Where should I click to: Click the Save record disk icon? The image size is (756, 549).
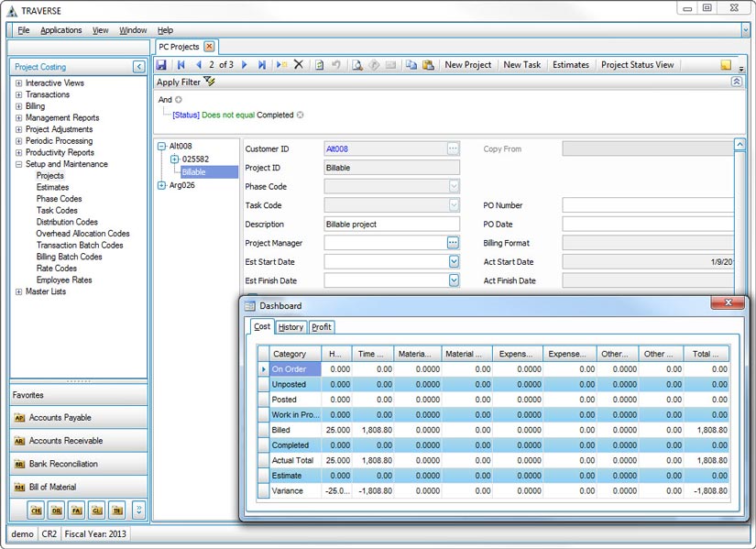(x=160, y=64)
